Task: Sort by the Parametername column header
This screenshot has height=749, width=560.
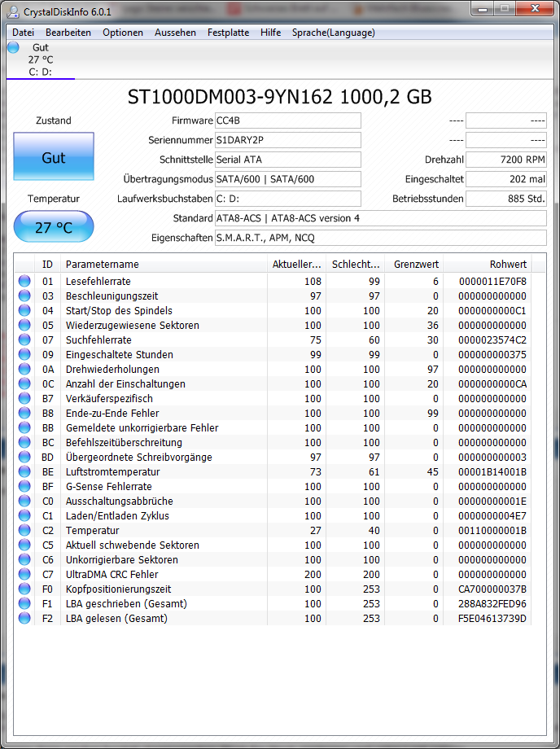Action: tap(164, 264)
